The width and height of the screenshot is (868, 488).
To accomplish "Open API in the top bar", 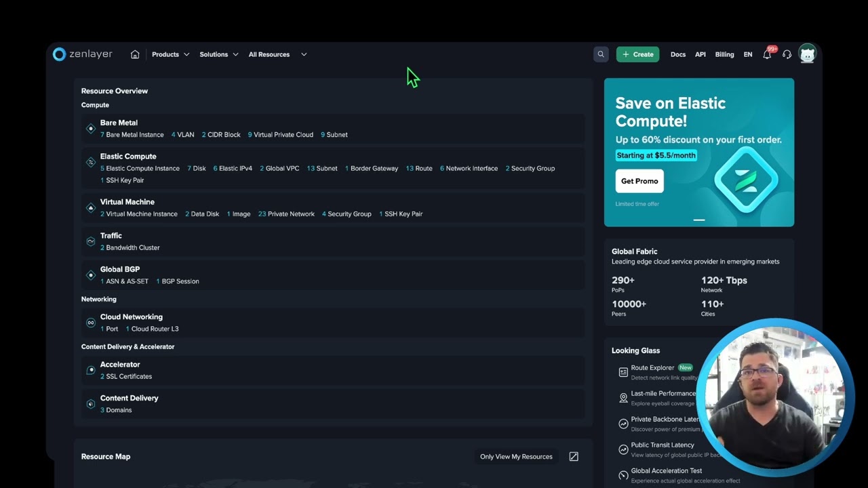I will pyautogui.click(x=701, y=54).
